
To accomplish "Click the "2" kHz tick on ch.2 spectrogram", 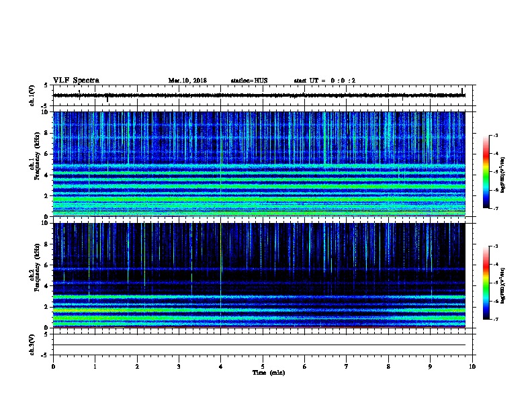I will pyautogui.click(x=46, y=307).
